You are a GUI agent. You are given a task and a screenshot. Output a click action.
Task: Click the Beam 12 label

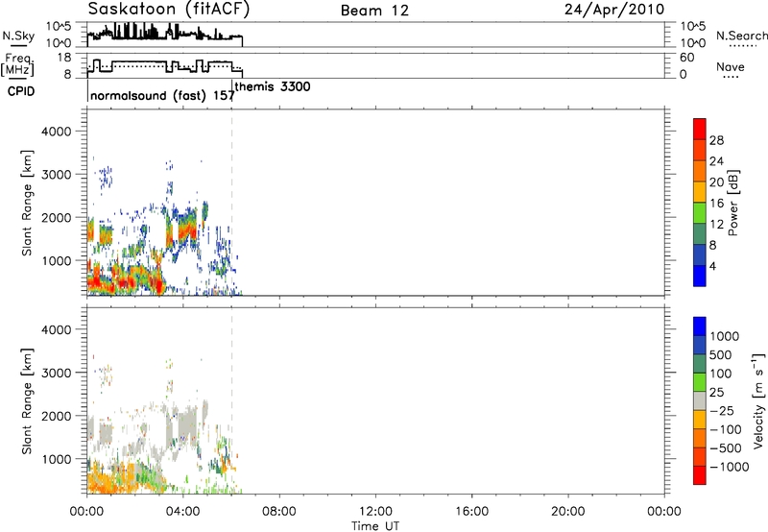[374, 11]
